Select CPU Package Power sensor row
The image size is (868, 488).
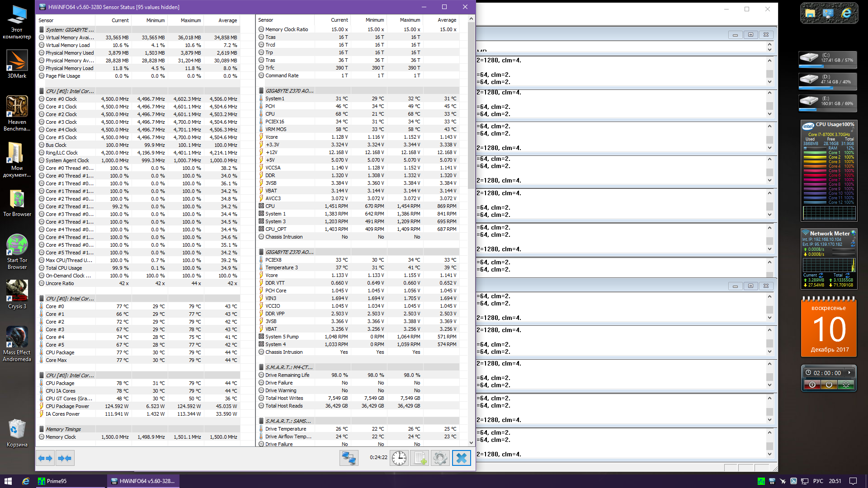pyautogui.click(x=67, y=406)
